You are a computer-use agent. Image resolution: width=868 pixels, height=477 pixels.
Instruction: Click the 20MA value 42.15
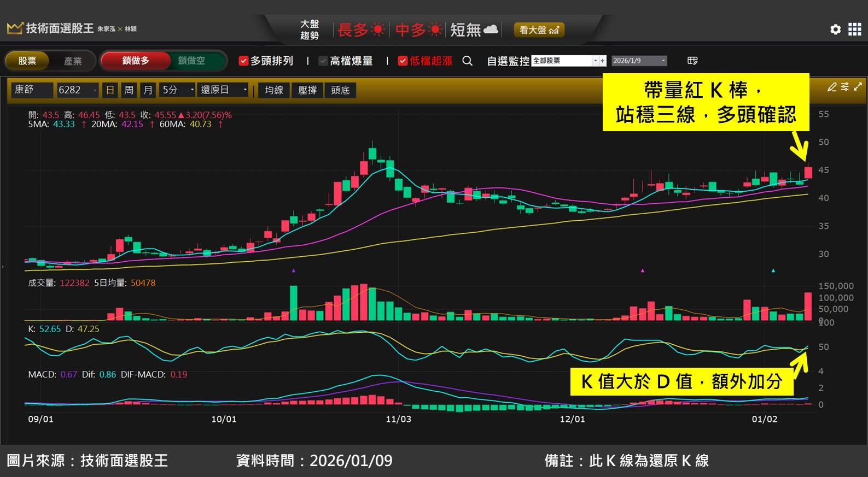tap(132, 124)
